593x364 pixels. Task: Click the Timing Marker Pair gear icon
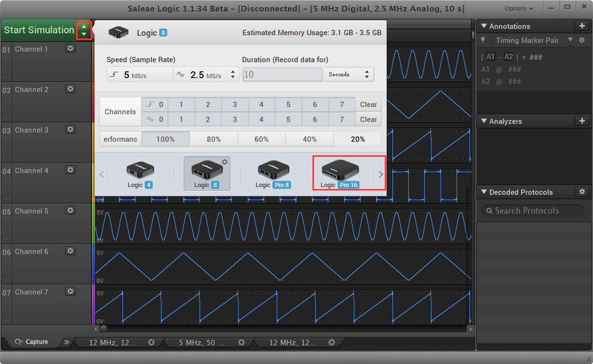click(x=582, y=40)
